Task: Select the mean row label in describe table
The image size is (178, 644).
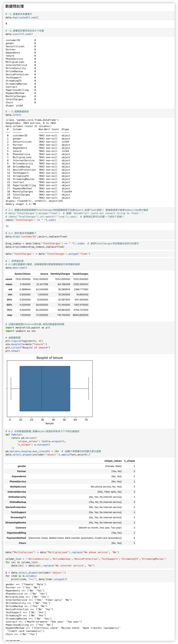Action: coord(9,284)
